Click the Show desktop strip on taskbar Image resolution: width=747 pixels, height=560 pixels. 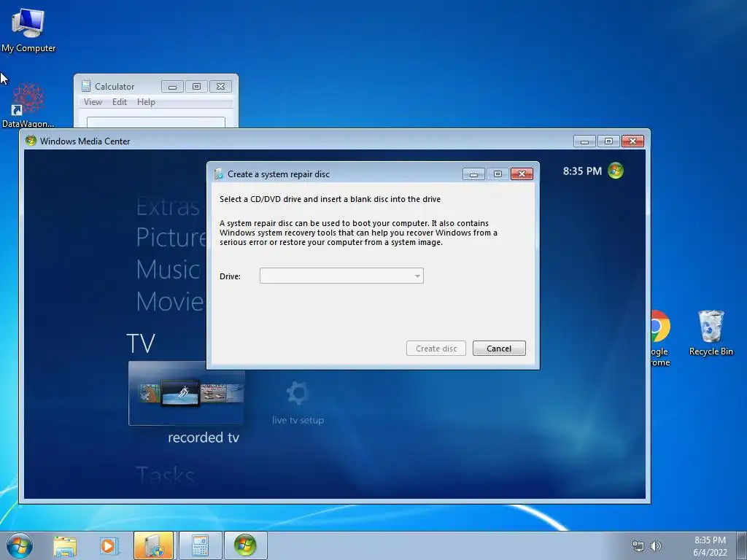click(742, 545)
